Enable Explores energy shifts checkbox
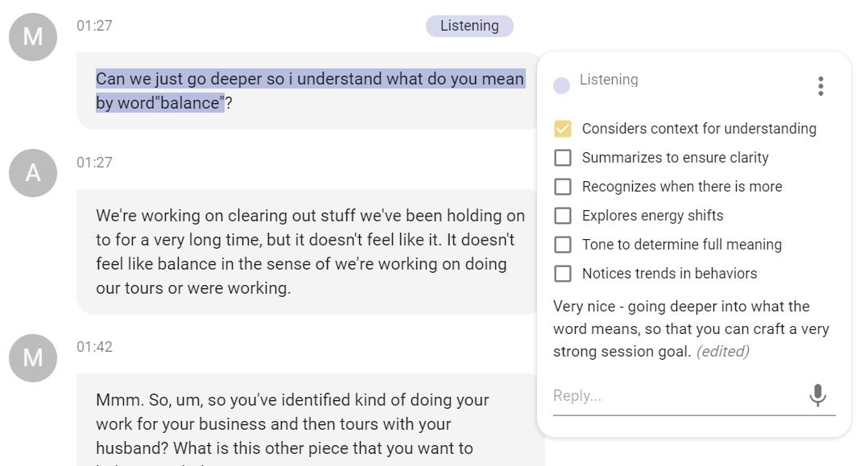 coord(563,216)
